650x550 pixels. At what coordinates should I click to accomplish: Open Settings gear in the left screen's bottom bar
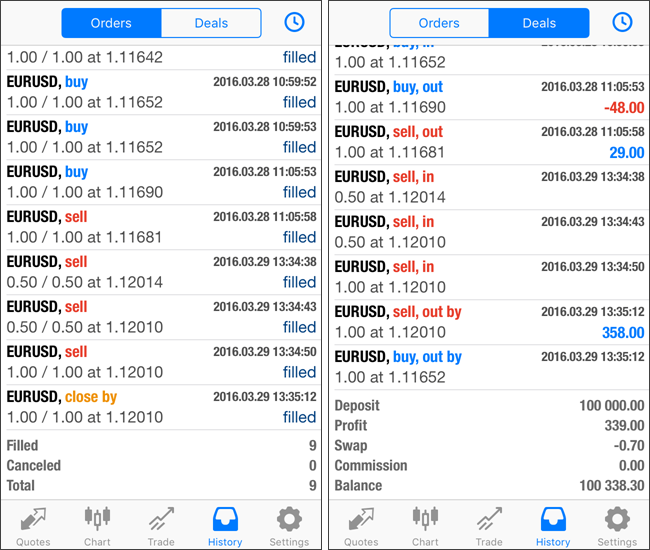pos(289,525)
